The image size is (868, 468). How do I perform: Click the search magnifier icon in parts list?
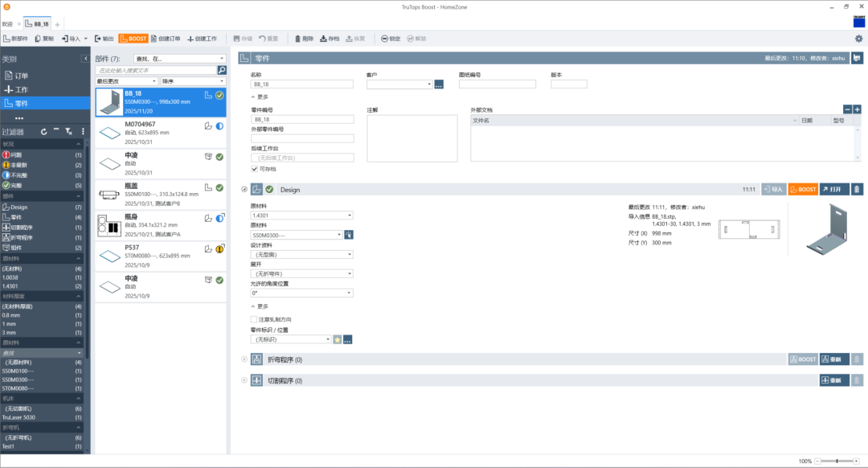222,71
